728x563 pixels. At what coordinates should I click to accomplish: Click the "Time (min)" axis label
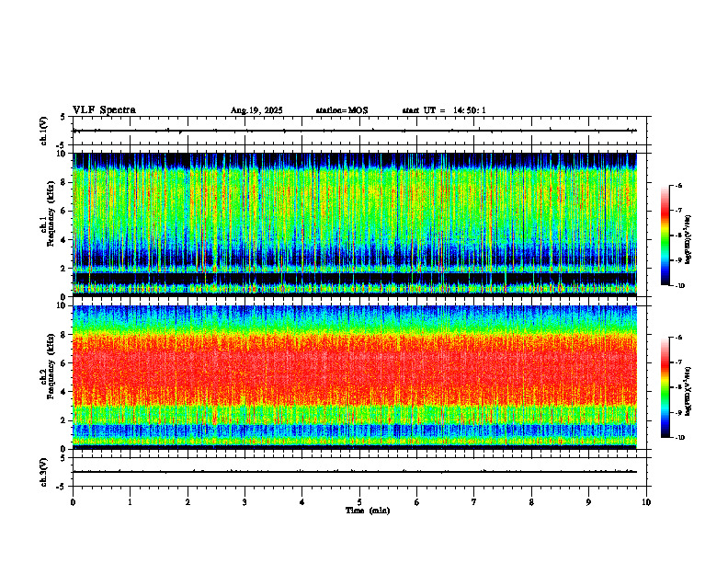[368, 511]
